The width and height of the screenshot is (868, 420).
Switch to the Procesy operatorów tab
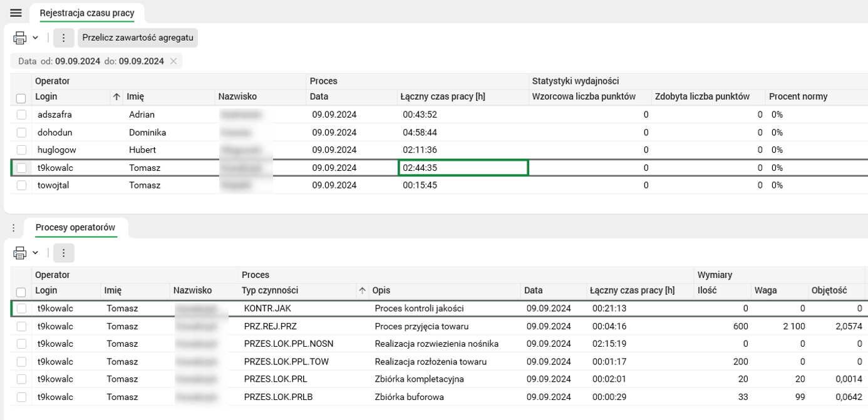coord(75,228)
